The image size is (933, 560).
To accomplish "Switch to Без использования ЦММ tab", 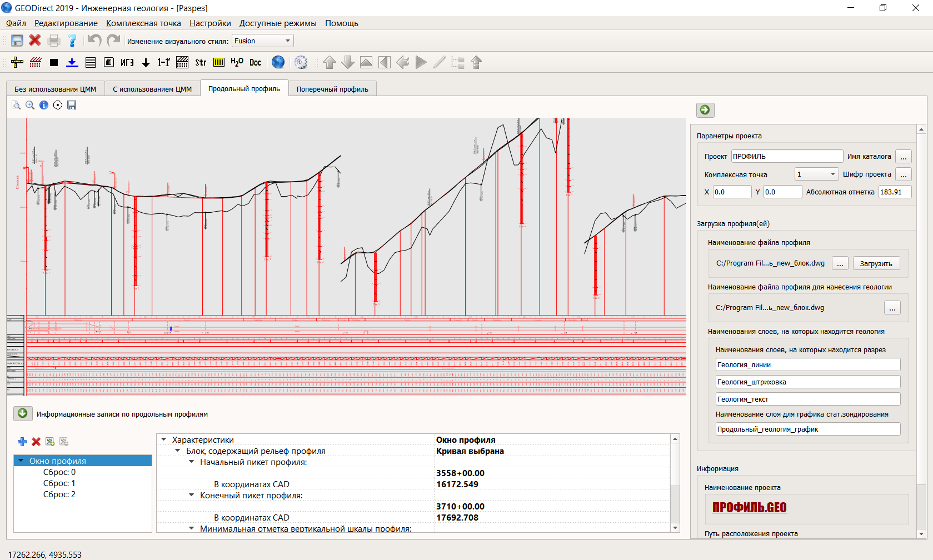I will [x=55, y=89].
